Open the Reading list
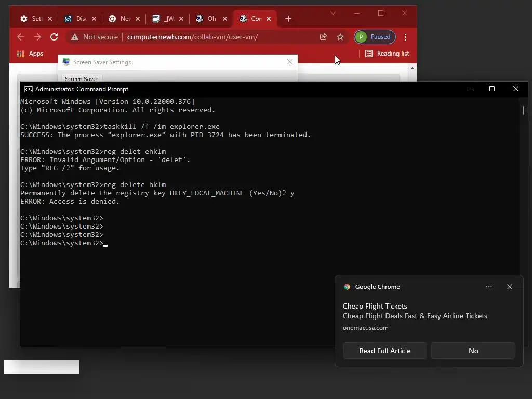Image resolution: width=532 pixels, height=399 pixels. tap(387, 54)
